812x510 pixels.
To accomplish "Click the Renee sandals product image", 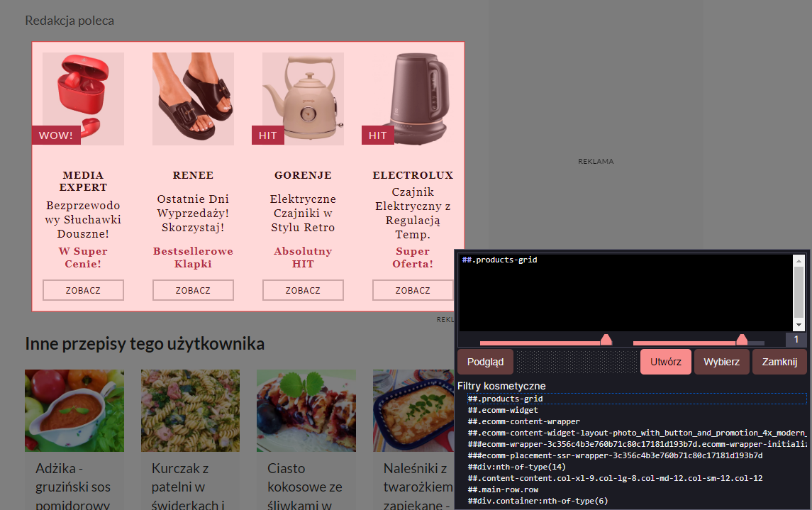I will (x=193, y=99).
